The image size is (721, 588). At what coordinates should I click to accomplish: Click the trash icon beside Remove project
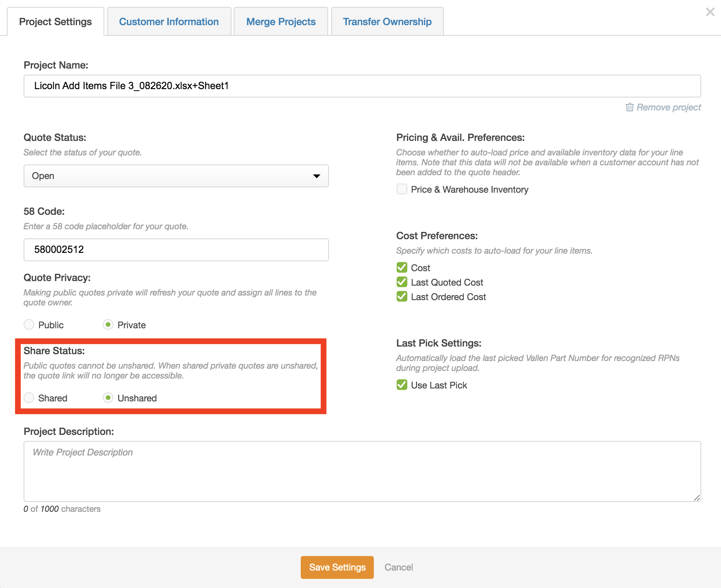click(x=630, y=107)
